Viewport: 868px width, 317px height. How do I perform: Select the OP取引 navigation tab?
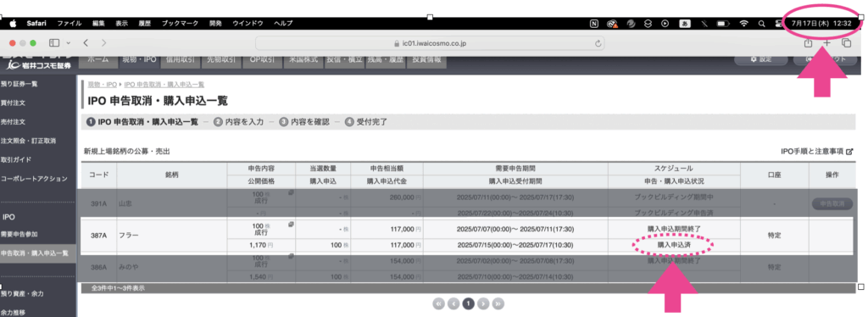coord(262,60)
